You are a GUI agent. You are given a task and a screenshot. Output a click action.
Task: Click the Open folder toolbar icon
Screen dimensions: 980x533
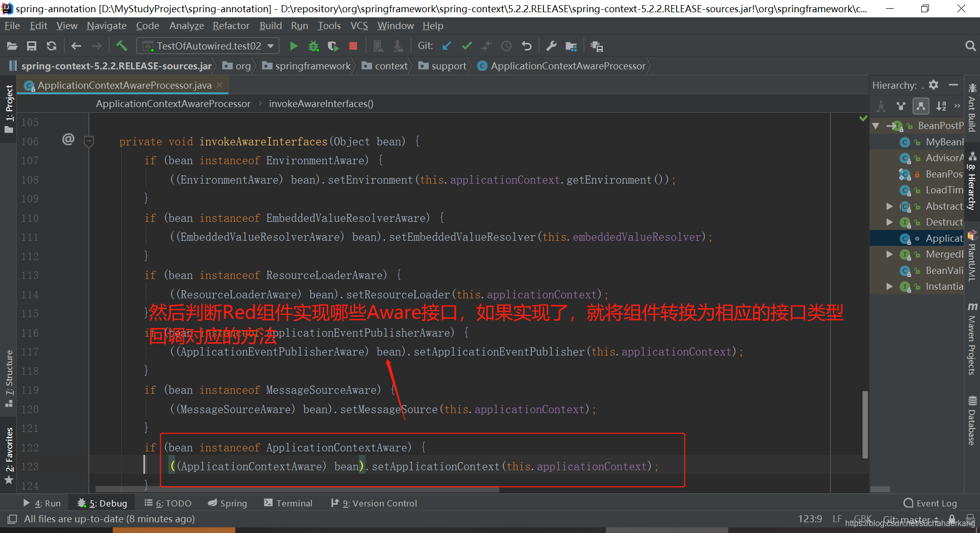click(x=12, y=46)
